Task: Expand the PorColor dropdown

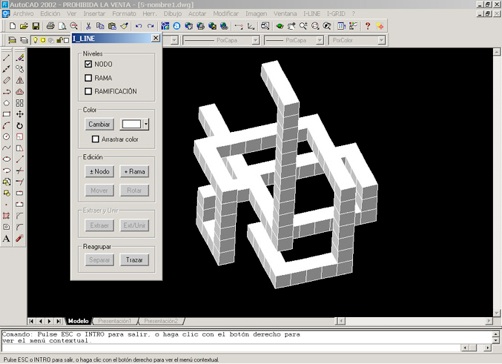Action: [381, 40]
